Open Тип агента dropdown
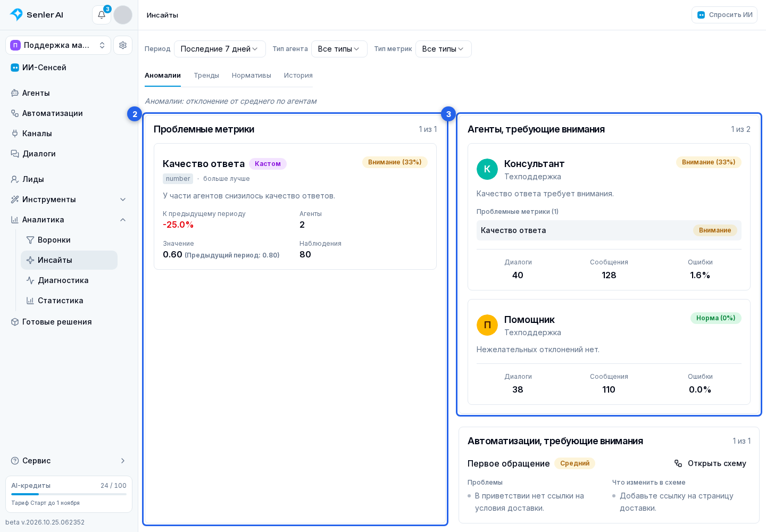 tap(339, 49)
